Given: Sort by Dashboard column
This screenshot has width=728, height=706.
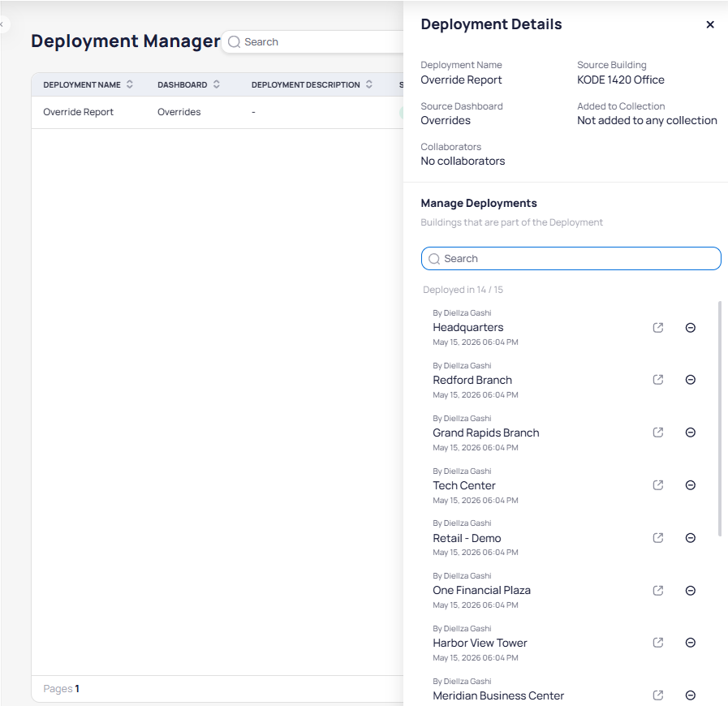Looking at the screenshot, I should coord(217,84).
